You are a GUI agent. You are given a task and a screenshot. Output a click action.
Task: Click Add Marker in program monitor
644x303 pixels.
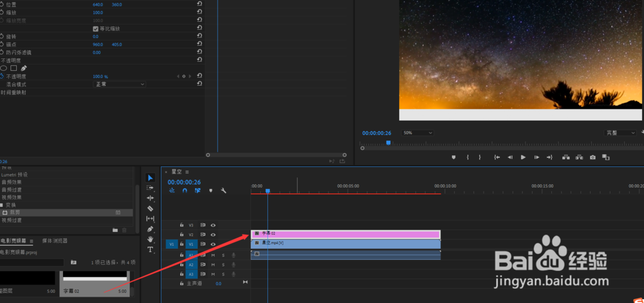coord(453,157)
